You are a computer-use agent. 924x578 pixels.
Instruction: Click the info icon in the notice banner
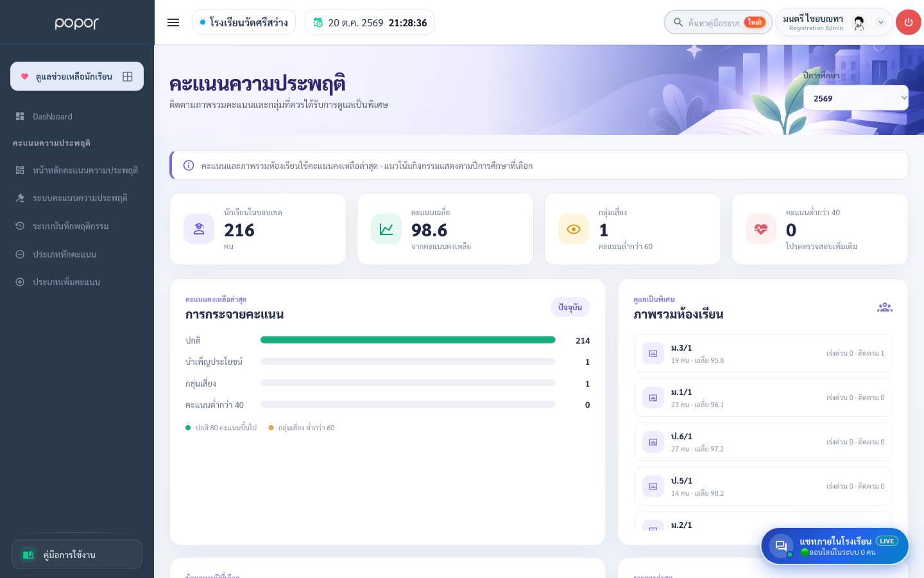point(189,165)
